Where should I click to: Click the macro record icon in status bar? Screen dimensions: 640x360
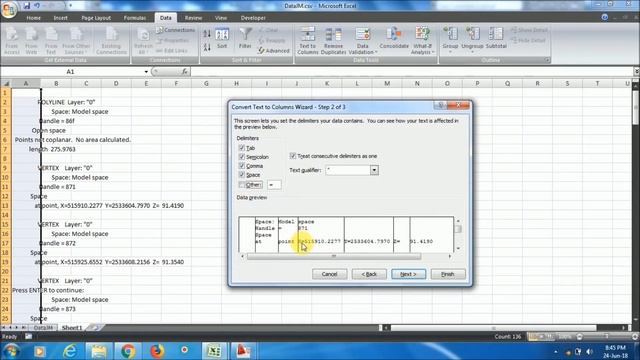click(28, 337)
